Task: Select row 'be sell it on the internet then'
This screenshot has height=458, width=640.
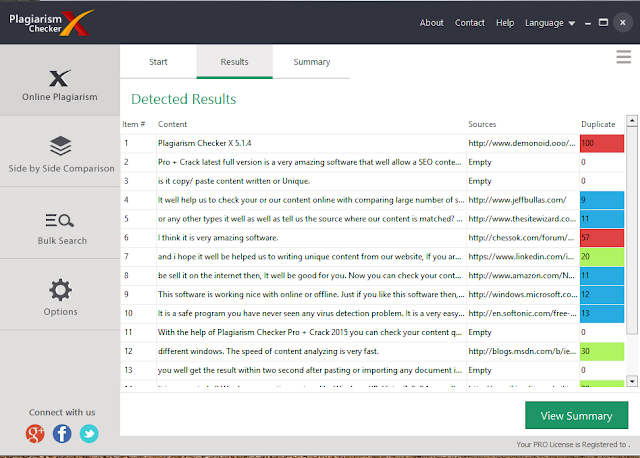Action: click(373, 276)
